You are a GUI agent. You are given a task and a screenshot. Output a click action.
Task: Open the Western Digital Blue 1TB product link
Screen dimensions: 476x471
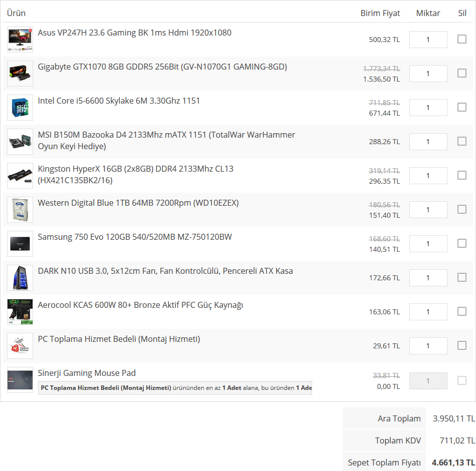(x=138, y=203)
